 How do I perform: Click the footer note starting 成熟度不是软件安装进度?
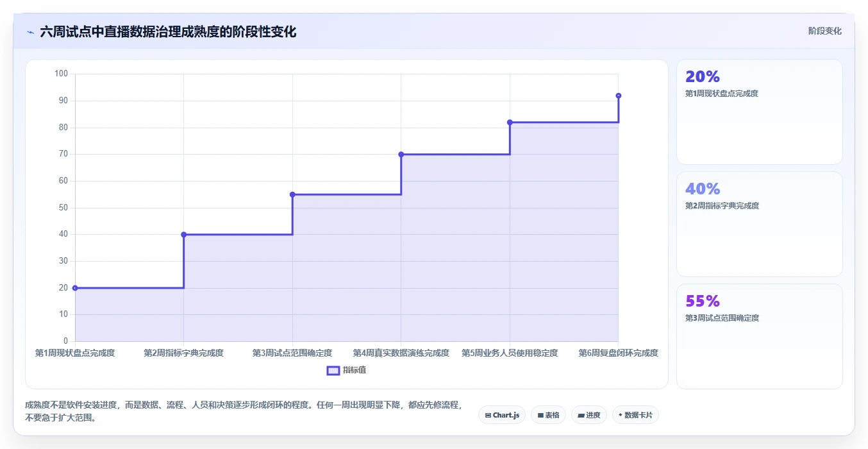click(x=243, y=411)
